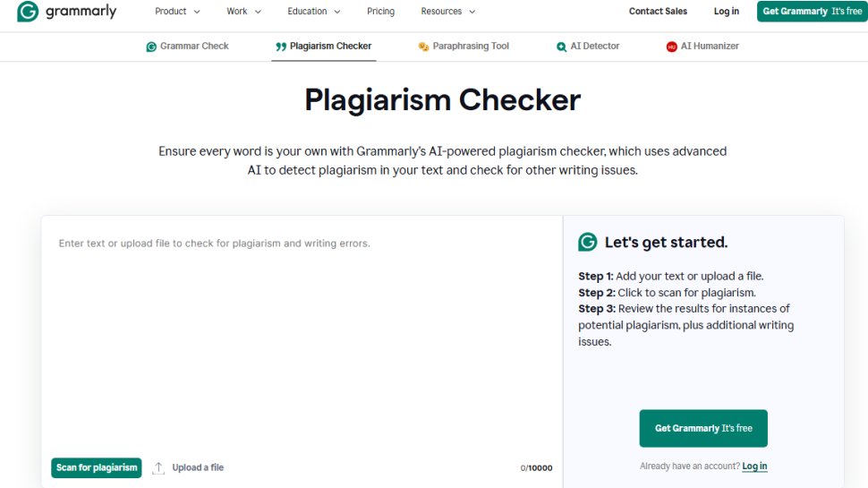
Task: Switch to the AI Detector tab
Action: [x=594, y=47]
